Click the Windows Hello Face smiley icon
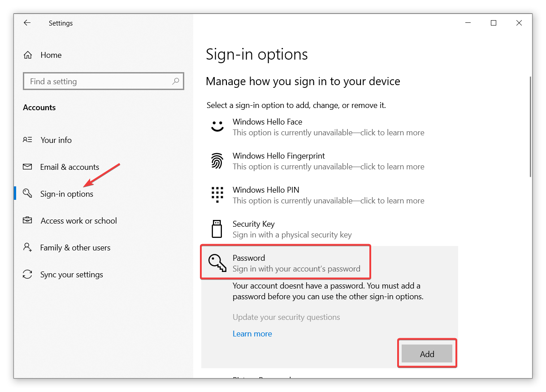This screenshot has height=392, width=546. tap(217, 127)
